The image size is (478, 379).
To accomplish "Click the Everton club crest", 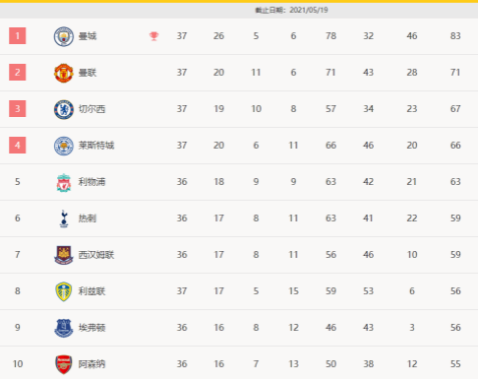I will pos(63,328).
